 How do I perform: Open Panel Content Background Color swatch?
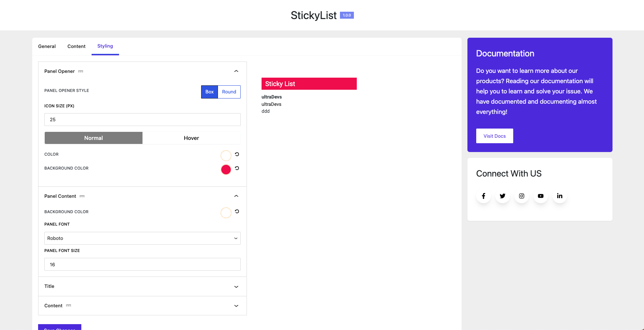tap(226, 213)
